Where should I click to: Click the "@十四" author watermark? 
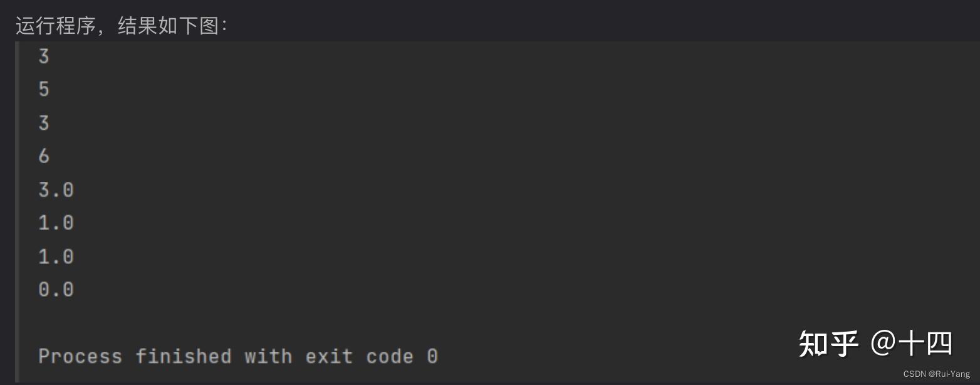(912, 344)
